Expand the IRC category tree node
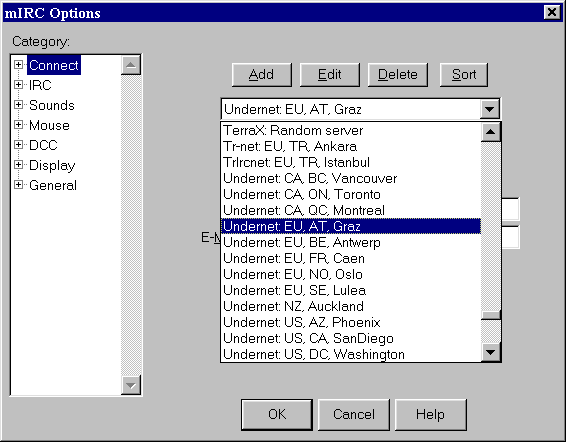The height and width of the screenshot is (442, 566). pos(18,85)
